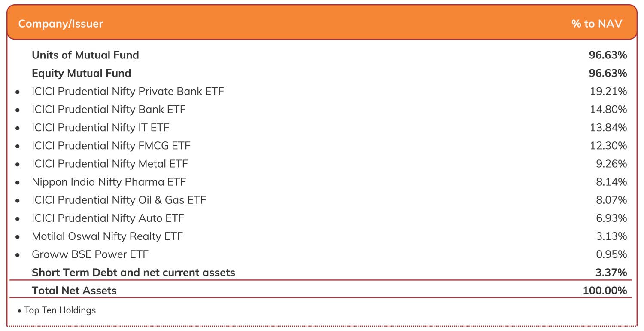This screenshot has width=644, height=331.
Task: Click ICICI Prudential Nifty Bank ETF name
Action: coord(109,110)
